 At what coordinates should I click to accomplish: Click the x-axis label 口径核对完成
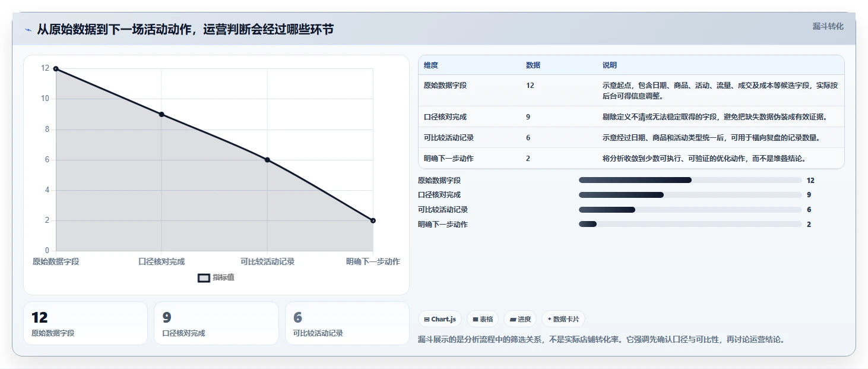(161, 261)
